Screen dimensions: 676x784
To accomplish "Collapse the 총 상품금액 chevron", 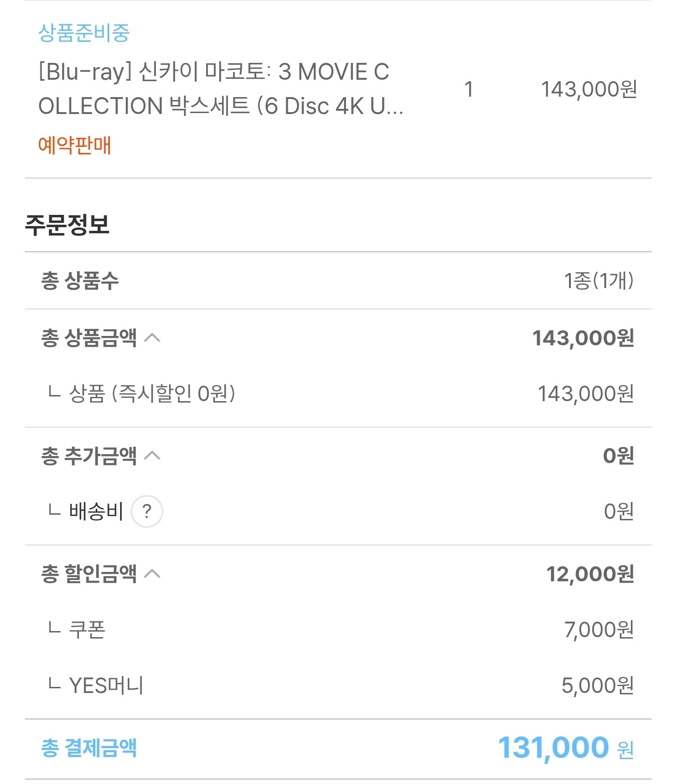I will click(x=152, y=338).
